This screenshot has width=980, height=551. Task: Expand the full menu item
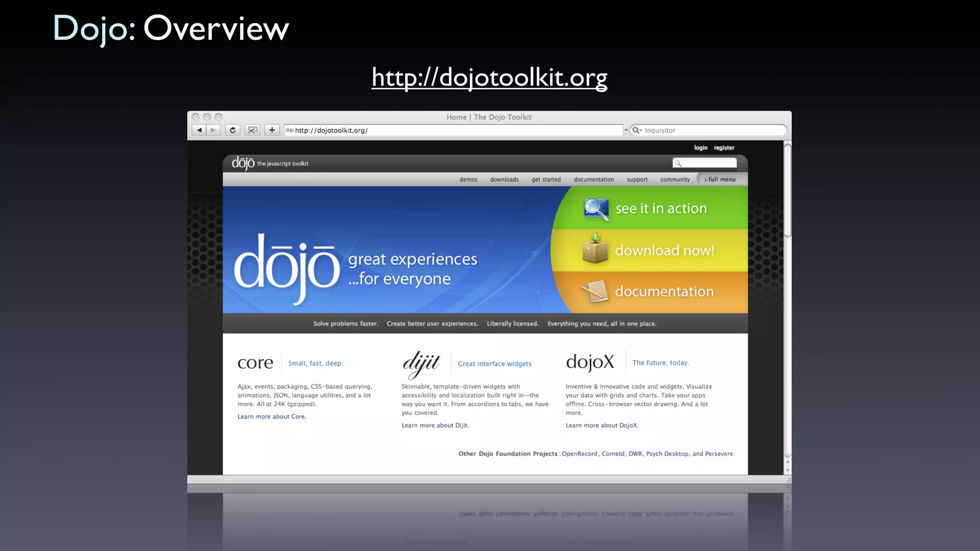tap(720, 179)
